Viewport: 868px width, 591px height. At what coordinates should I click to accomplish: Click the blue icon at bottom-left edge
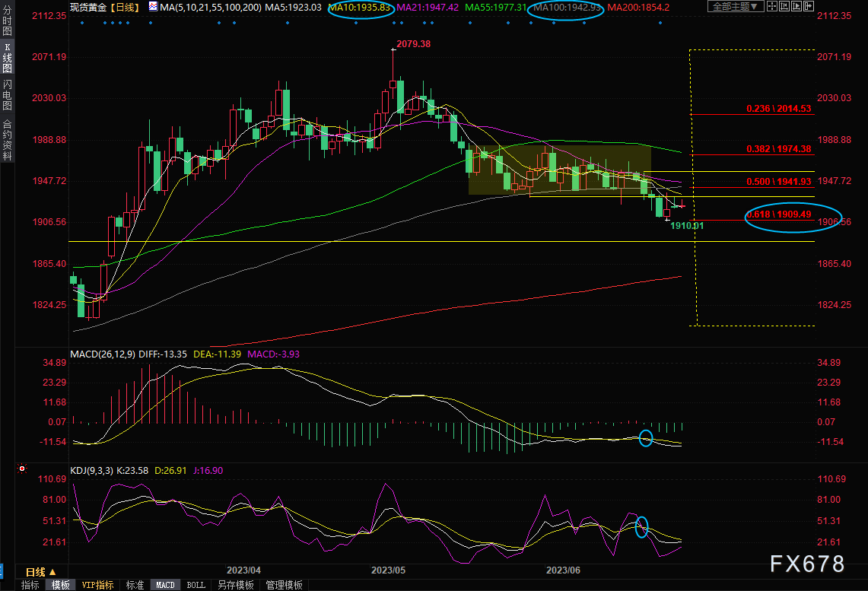pyautogui.click(x=2, y=570)
